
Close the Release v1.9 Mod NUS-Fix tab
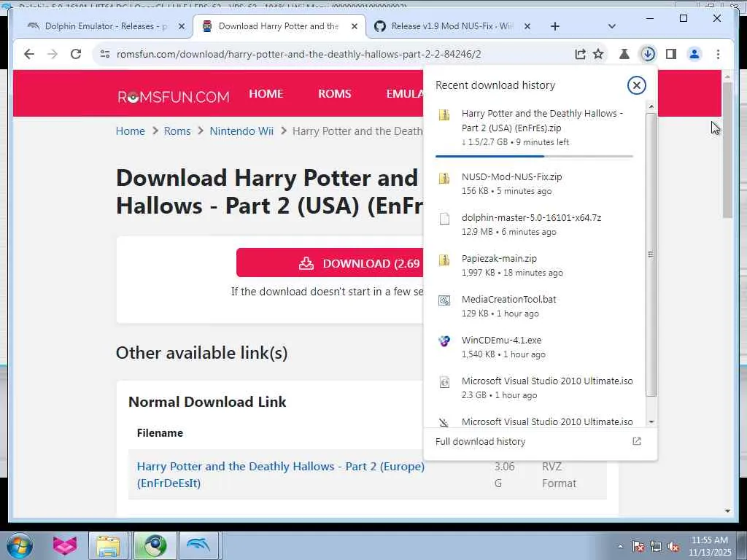[527, 27]
